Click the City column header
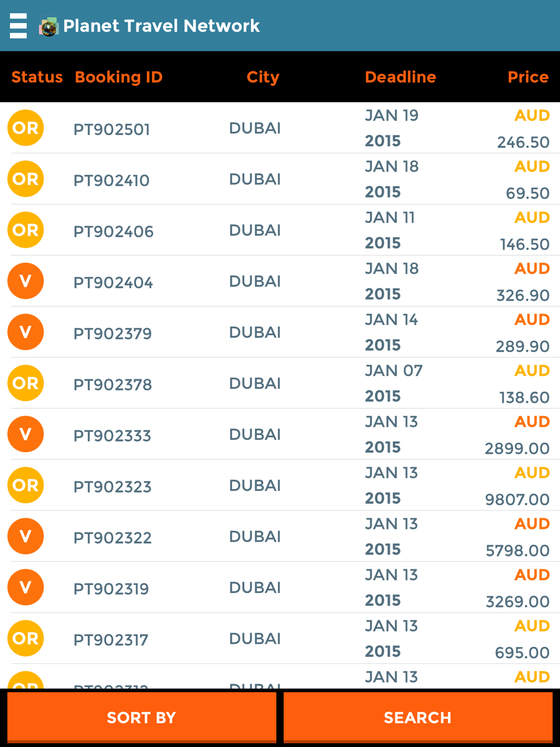560x747 pixels. pyautogui.click(x=263, y=77)
